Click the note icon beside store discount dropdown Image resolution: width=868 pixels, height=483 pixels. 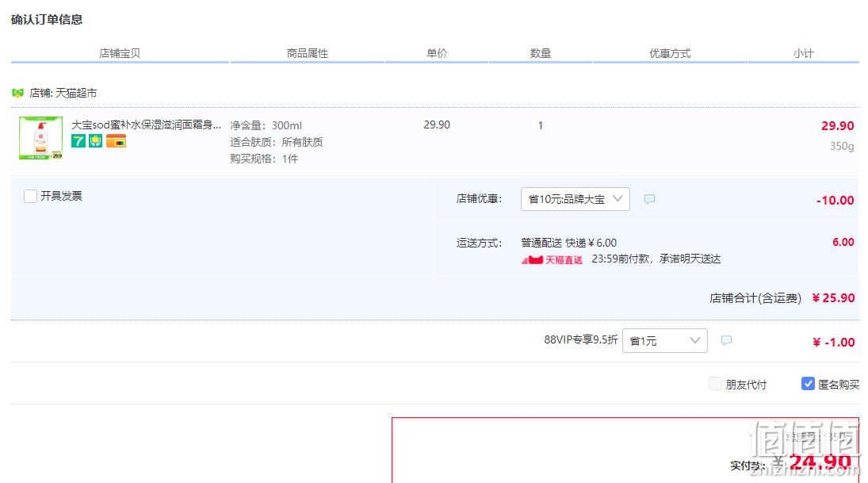click(x=649, y=199)
